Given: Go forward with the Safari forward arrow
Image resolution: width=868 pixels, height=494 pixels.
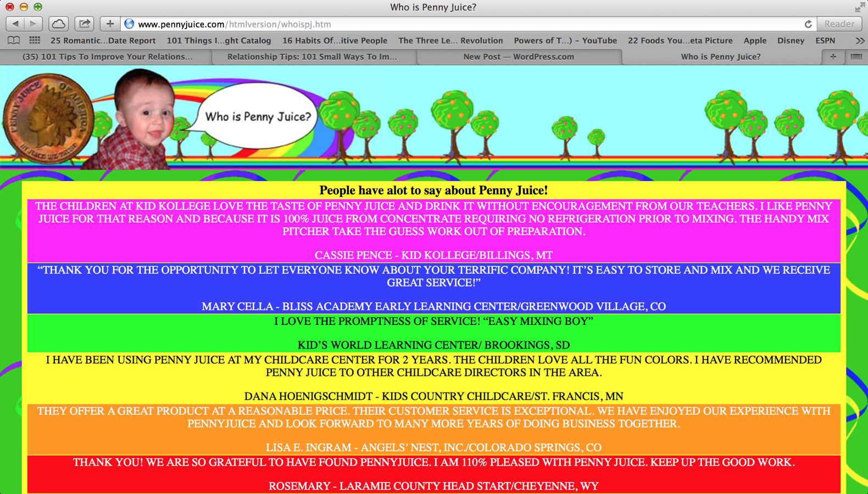Looking at the screenshot, I should point(33,24).
